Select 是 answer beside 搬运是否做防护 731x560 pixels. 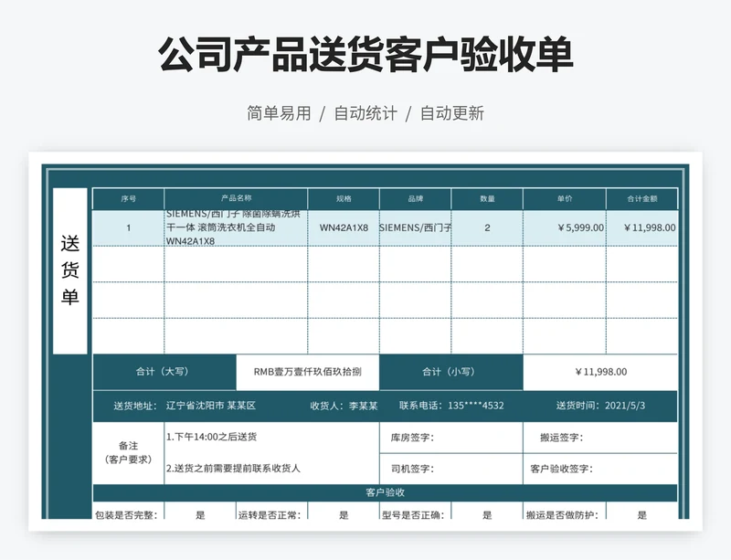tap(642, 515)
